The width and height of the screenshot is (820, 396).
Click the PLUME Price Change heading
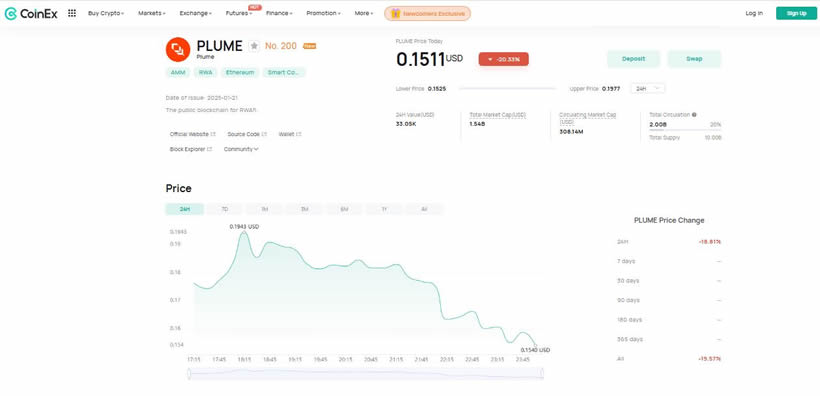click(x=669, y=220)
